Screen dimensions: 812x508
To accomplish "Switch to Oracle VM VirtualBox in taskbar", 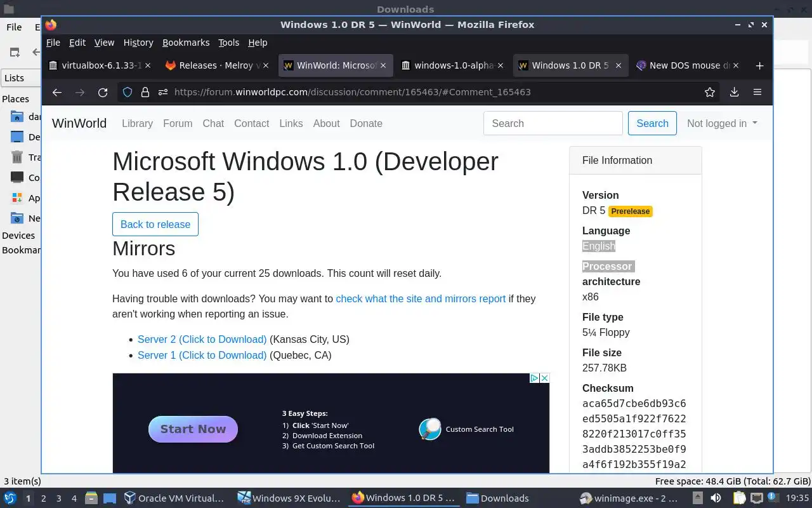I will 174,498.
